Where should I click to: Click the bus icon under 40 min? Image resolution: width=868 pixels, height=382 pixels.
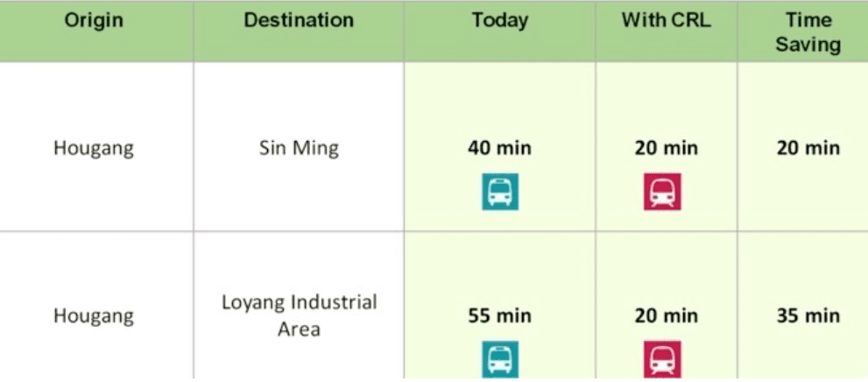pos(500,192)
